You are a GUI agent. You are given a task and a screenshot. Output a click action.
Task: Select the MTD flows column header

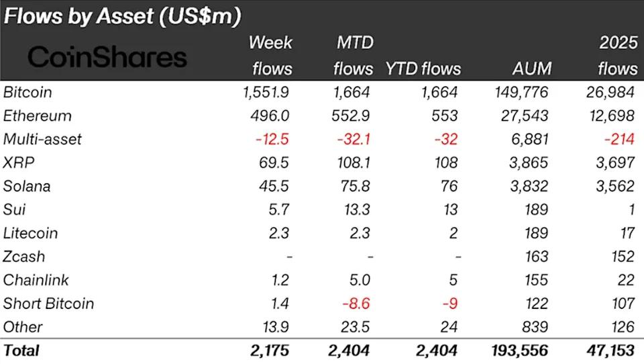(x=355, y=56)
